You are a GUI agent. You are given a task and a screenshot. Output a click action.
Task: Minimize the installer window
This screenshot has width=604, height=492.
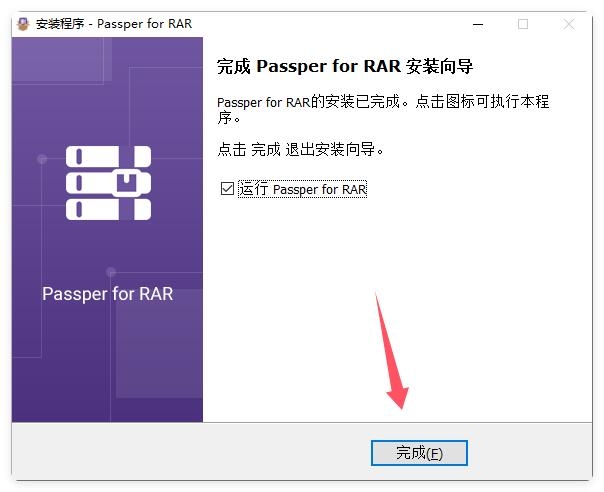(478, 24)
